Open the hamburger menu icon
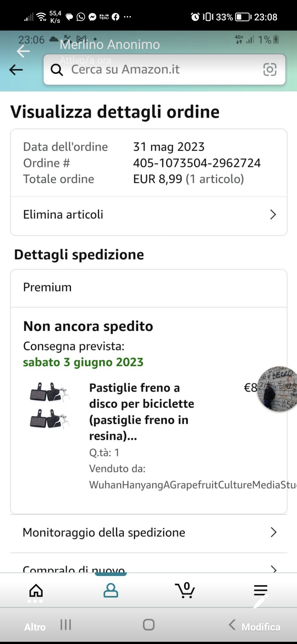The height and width of the screenshot is (644, 297). pyautogui.click(x=260, y=590)
